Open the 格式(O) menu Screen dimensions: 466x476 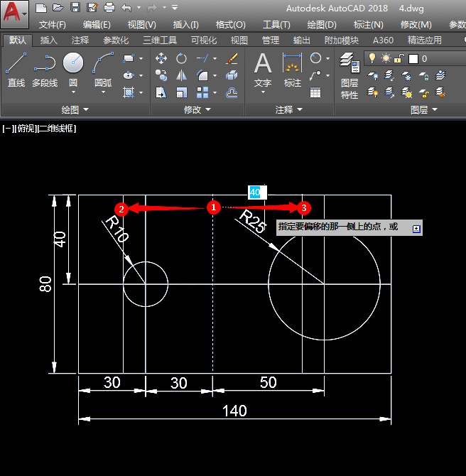[231, 25]
